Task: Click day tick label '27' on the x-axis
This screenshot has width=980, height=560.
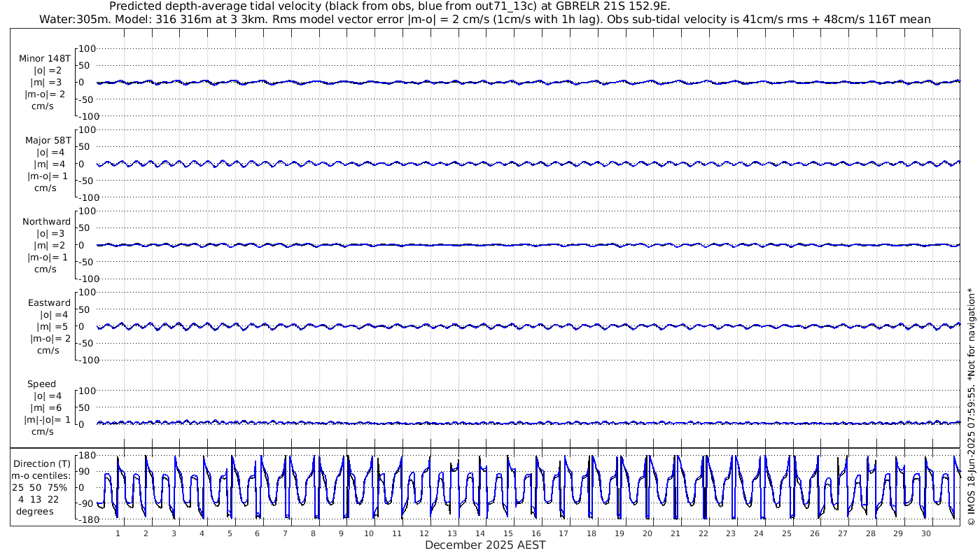Action: 842,533
